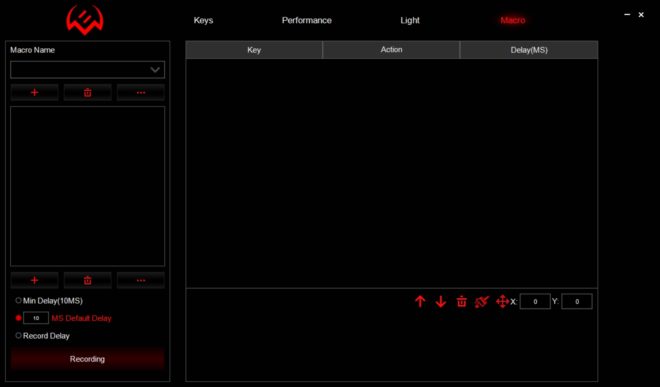Viewport: 660px width, 387px height.
Task: Switch to the Keys tab
Action: [203, 20]
